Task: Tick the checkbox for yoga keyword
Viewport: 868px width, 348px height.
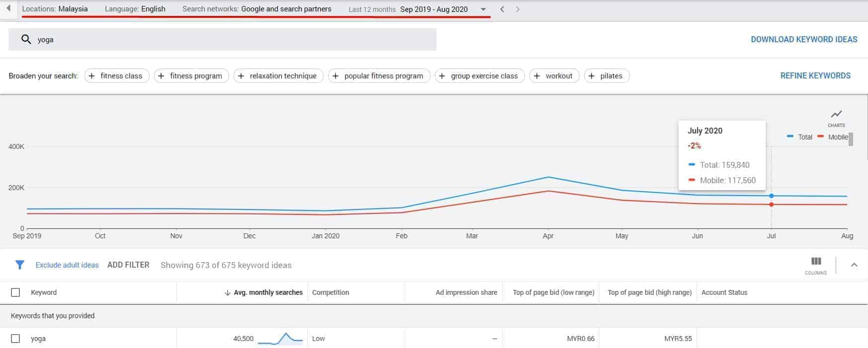Action: coord(15,339)
